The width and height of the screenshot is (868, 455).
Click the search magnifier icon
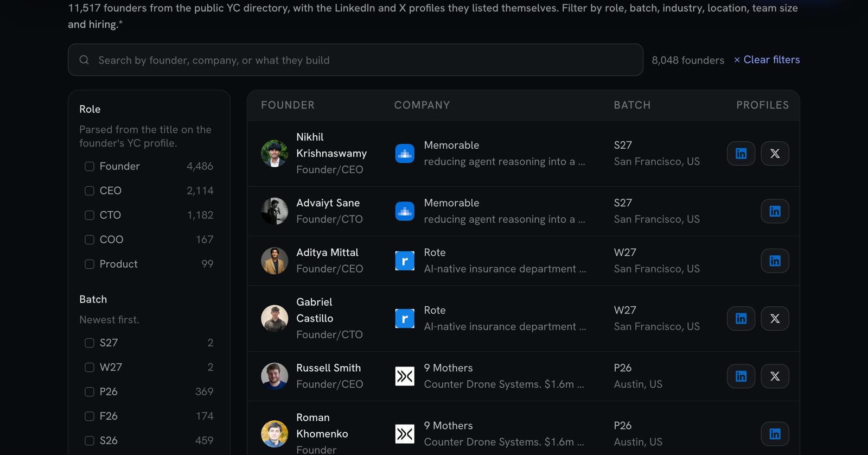[84, 60]
